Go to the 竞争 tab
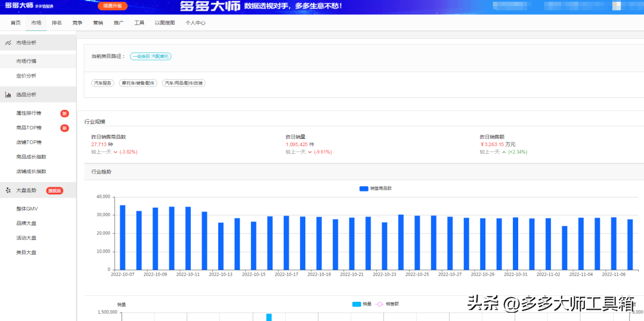 tap(77, 23)
